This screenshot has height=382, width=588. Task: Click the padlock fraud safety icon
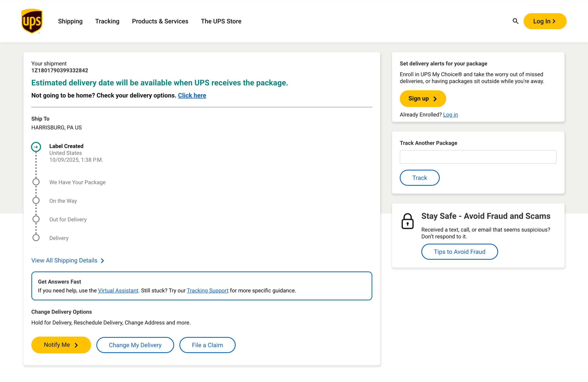point(407,221)
